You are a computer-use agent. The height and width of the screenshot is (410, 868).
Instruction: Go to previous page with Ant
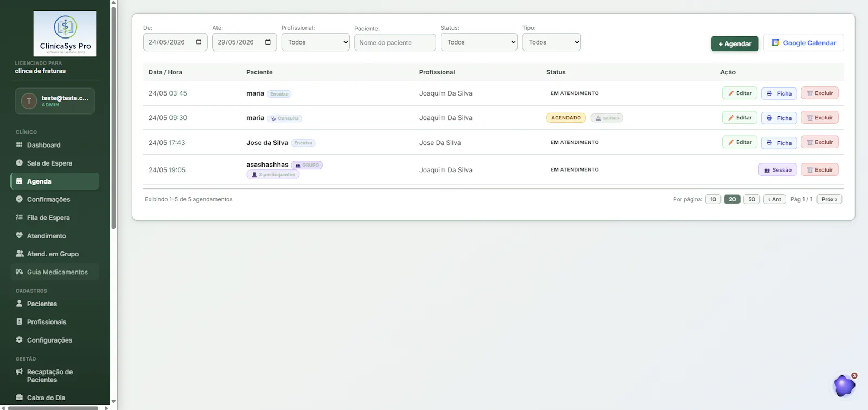coord(774,199)
